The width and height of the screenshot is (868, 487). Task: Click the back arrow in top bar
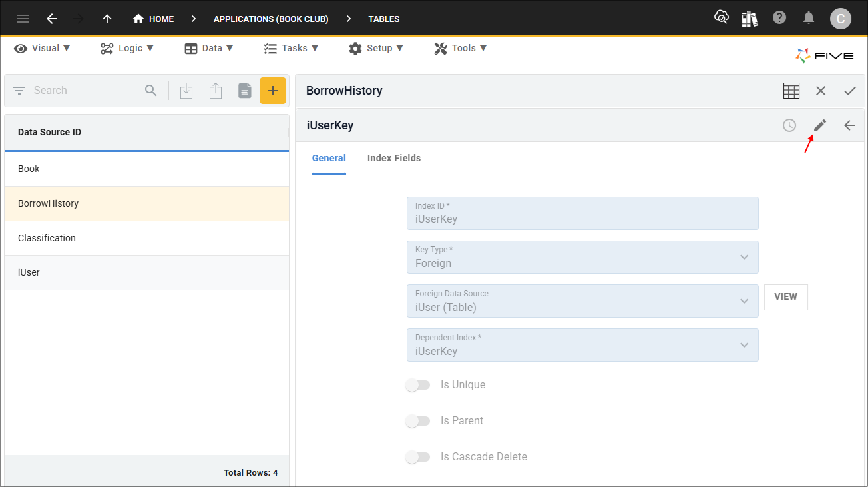52,19
